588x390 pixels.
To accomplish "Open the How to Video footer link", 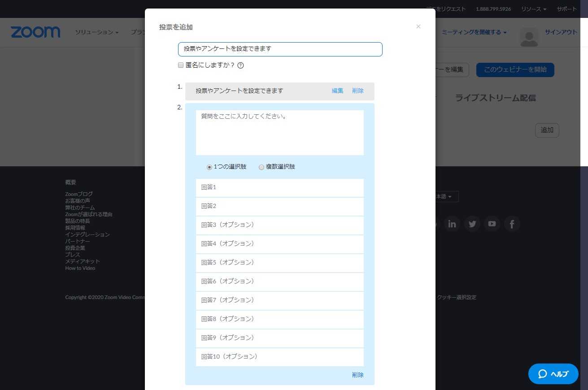I will pos(80,268).
